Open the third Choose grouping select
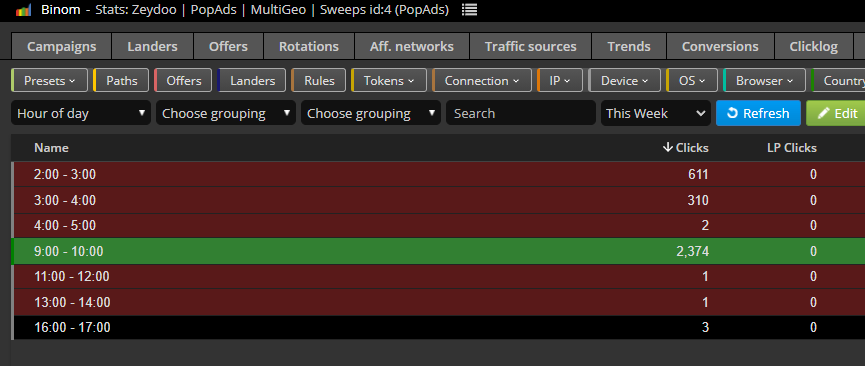The width and height of the screenshot is (865, 366). pos(371,113)
